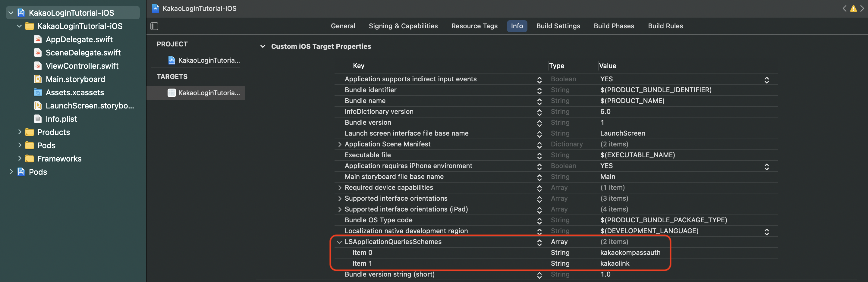
Task: Expand Required device capabilities array
Action: (340, 188)
